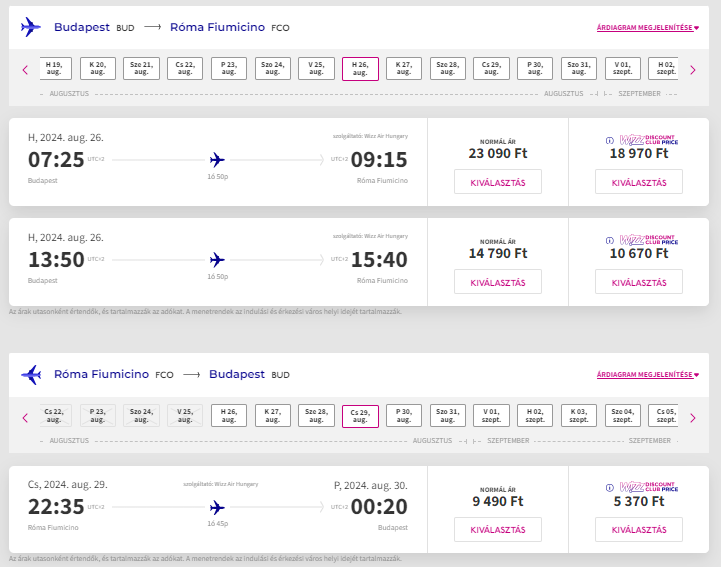Click the info icon beside 18 970 Ft price
The image size is (721, 567).
(x=610, y=141)
